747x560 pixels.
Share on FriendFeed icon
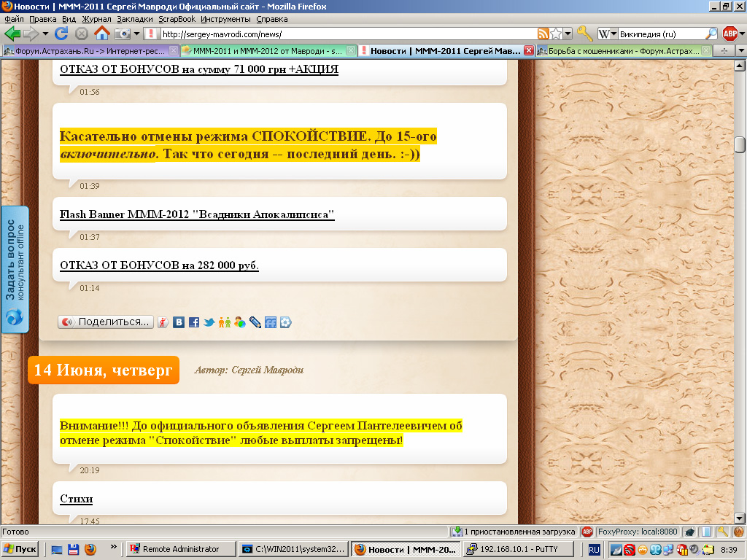[270, 322]
